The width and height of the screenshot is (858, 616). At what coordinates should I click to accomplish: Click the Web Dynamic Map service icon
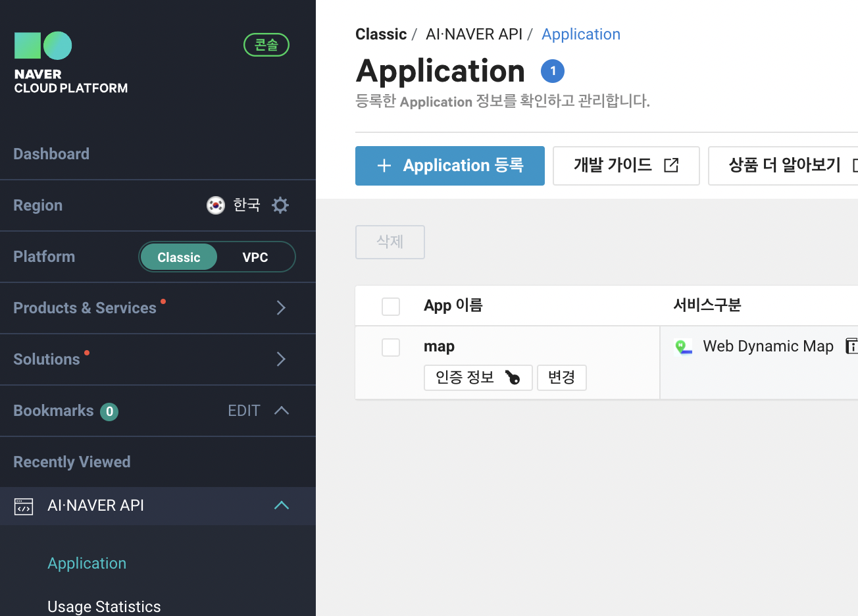(684, 347)
